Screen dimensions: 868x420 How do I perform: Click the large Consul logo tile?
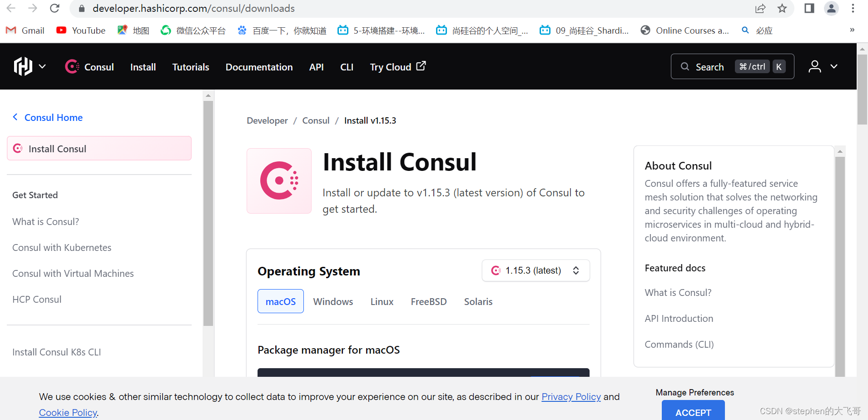(x=279, y=181)
